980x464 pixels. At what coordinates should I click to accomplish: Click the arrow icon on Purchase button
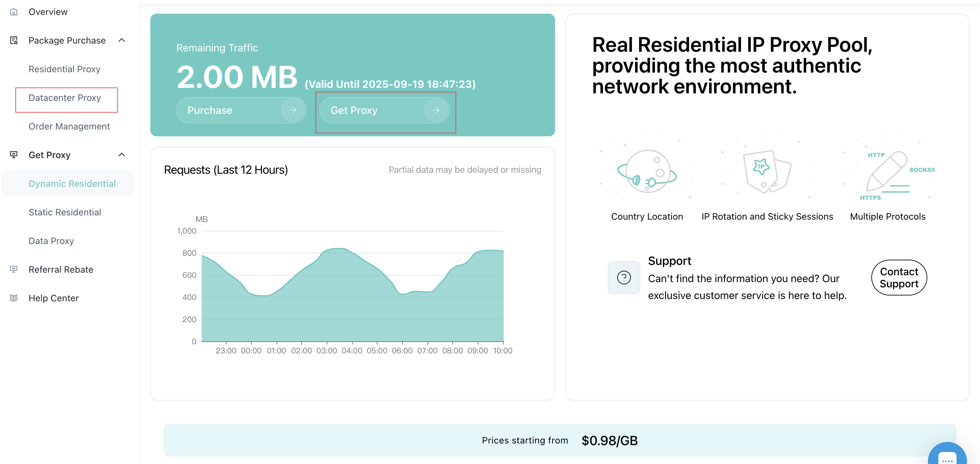coord(293,110)
